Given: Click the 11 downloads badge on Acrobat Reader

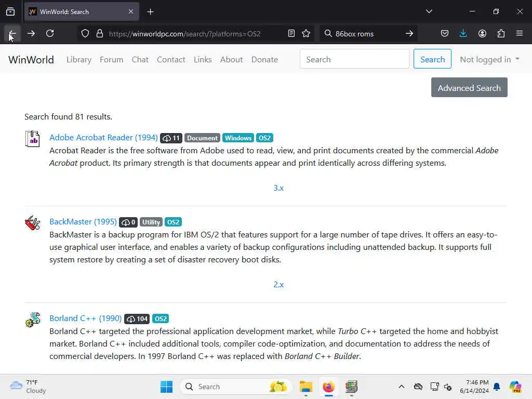Looking at the screenshot, I should coord(171,138).
